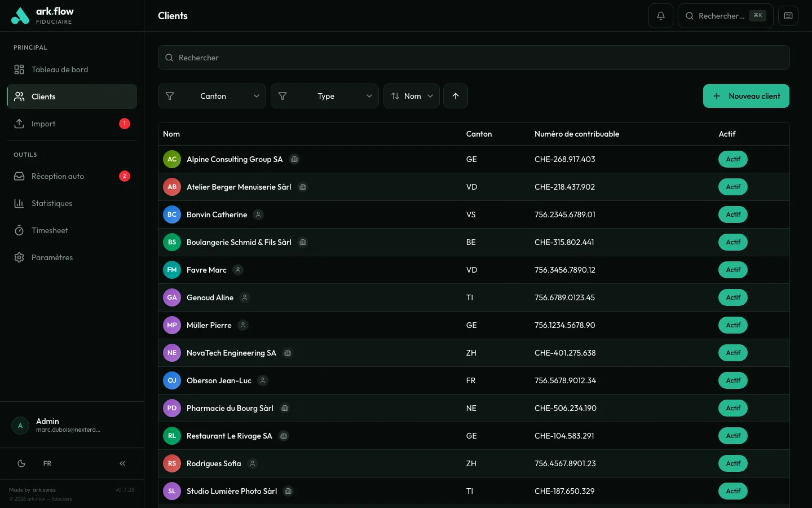Open the Canton filter dropdown
Screen dimensions: 812x508
(212, 96)
